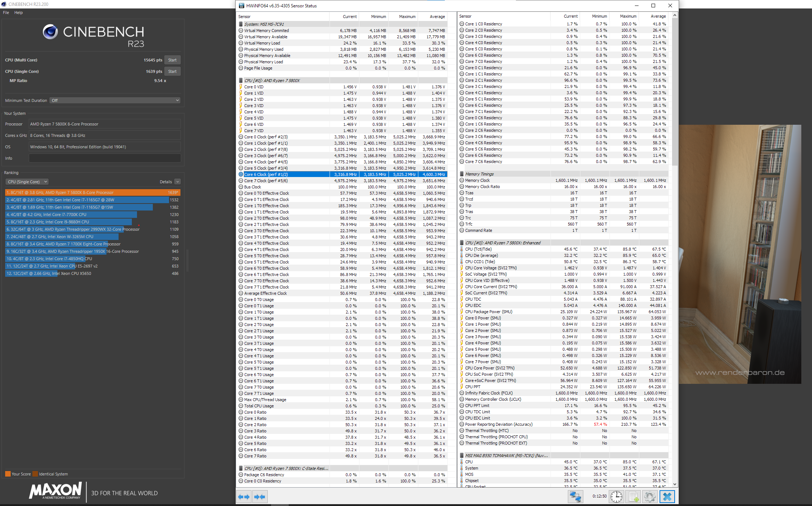Start the CPU Multi Core test

click(x=172, y=60)
